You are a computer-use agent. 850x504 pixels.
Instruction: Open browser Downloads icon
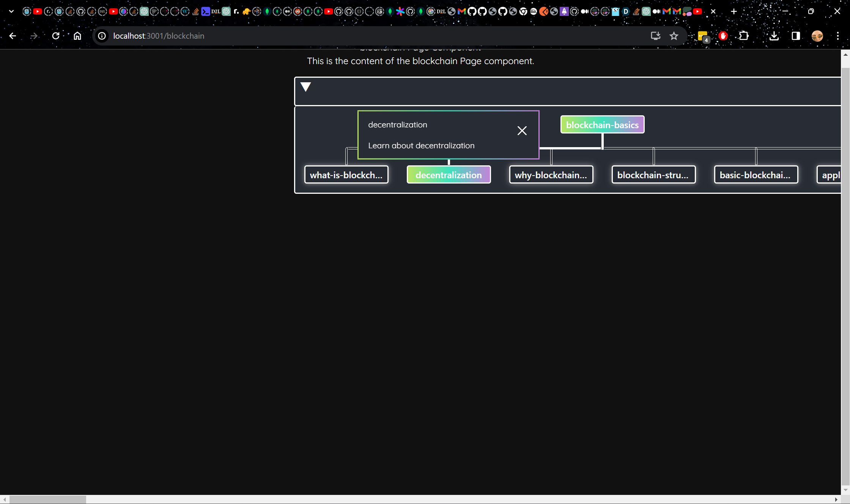(x=774, y=36)
